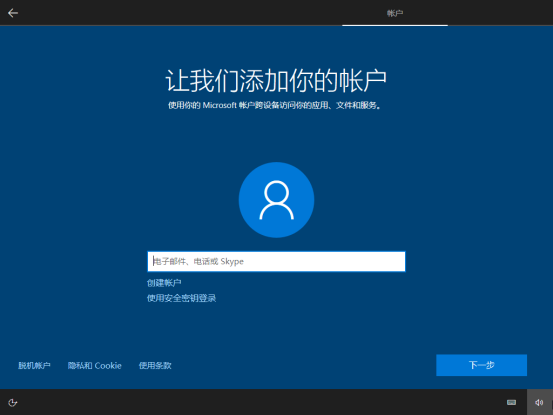Open the 创建帐户 link

pyautogui.click(x=164, y=283)
